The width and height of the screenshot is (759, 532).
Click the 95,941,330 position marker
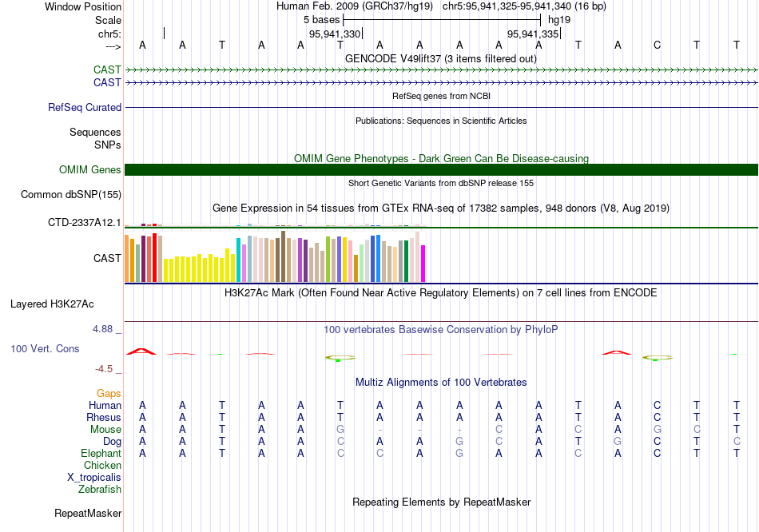(335, 34)
